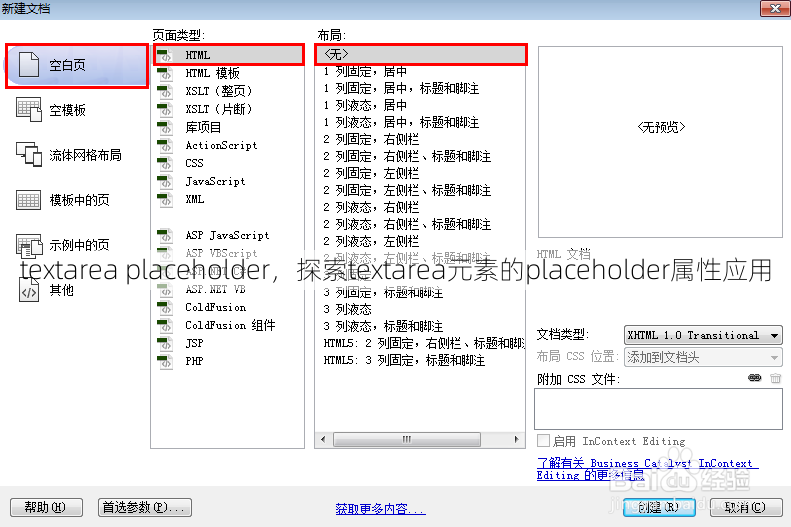Image resolution: width=791 pixels, height=527 pixels.
Task: Select layout 2 列固定，右侧栏、标题和脚注
Action: click(x=407, y=156)
